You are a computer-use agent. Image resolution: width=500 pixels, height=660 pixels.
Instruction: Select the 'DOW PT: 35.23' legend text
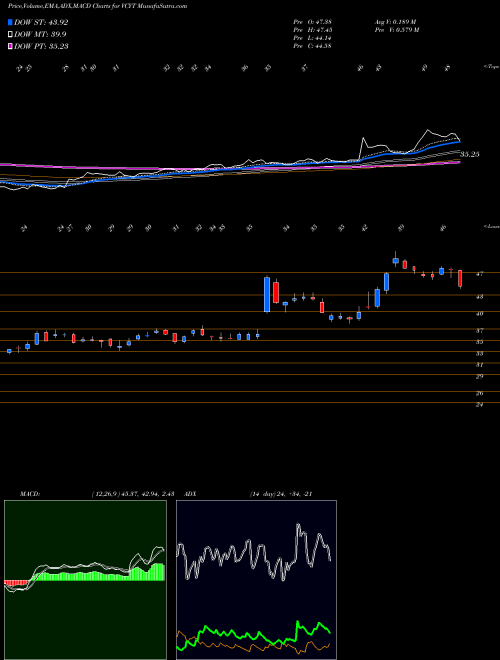[x=41, y=46]
